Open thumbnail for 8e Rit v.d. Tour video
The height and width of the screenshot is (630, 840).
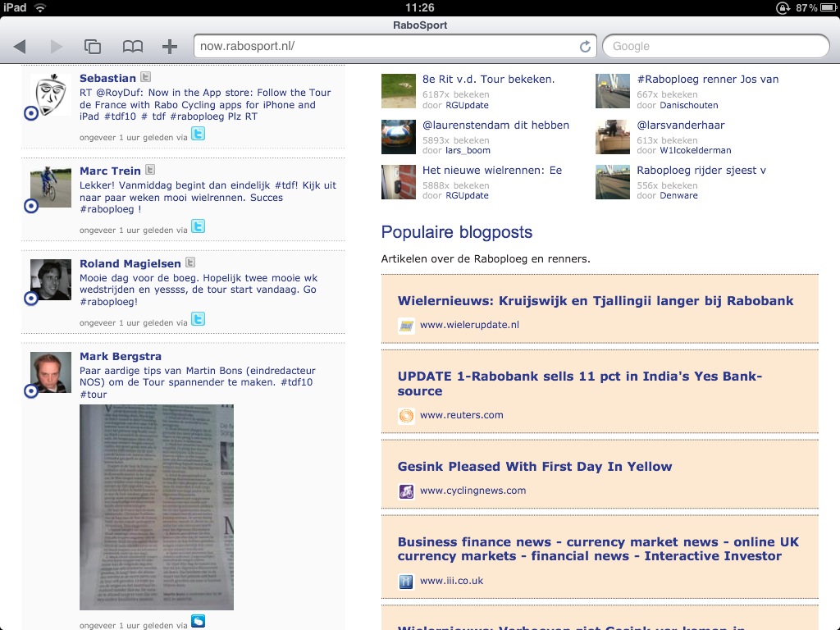[x=399, y=91]
